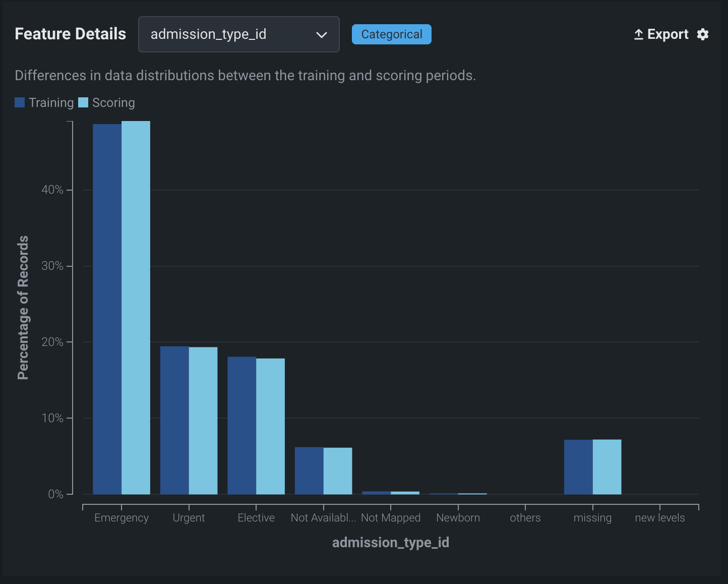The height and width of the screenshot is (584, 728).
Task: Click the missing scoring bar
Action: click(607, 466)
